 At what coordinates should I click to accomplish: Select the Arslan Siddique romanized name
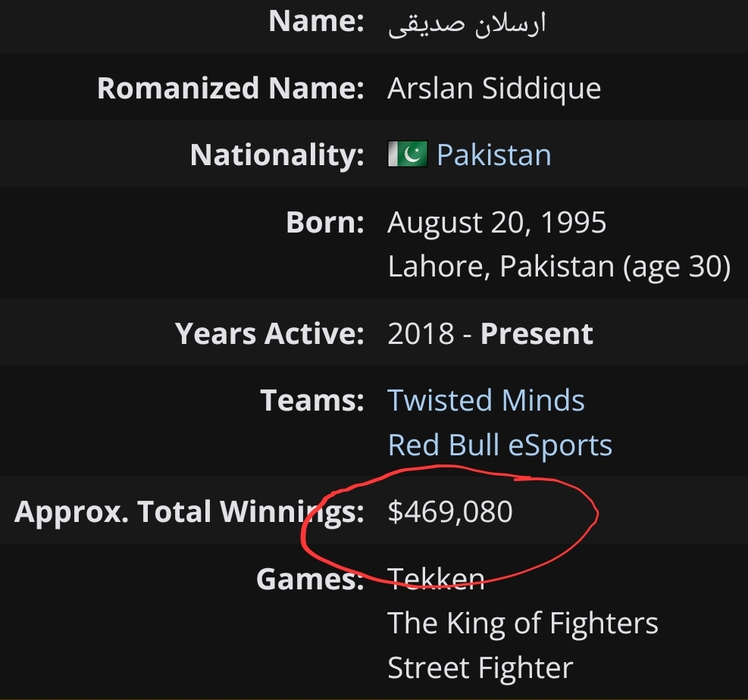(x=493, y=89)
